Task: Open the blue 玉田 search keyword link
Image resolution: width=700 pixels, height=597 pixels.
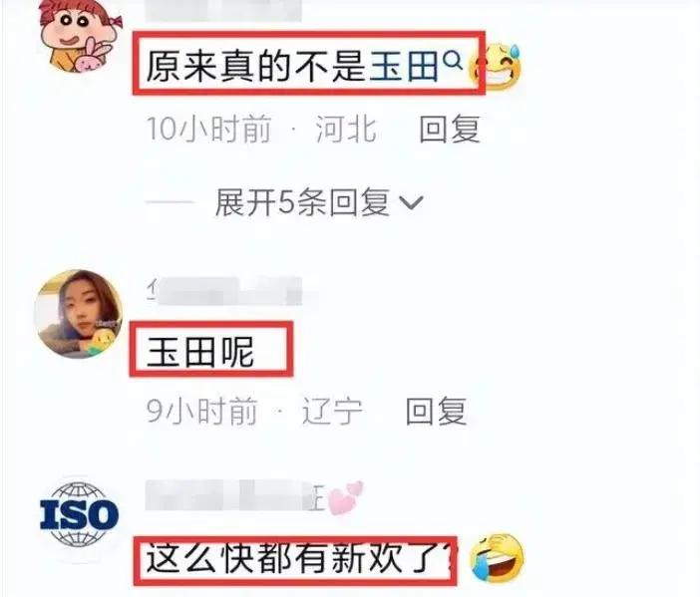Action: pyautogui.click(x=404, y=67)
